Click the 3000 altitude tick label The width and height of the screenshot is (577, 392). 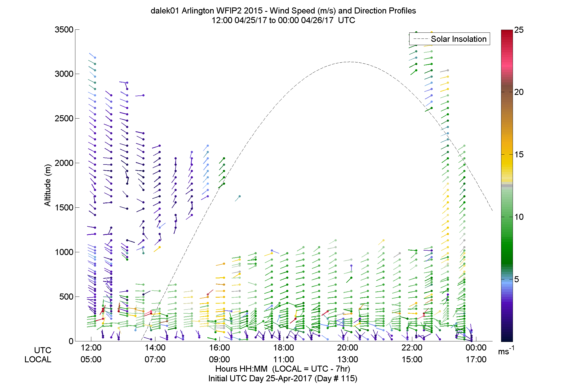pos(64,74)
